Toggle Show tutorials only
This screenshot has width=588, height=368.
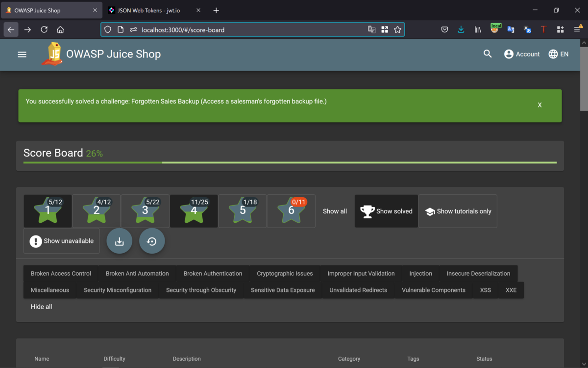[458, 211]
